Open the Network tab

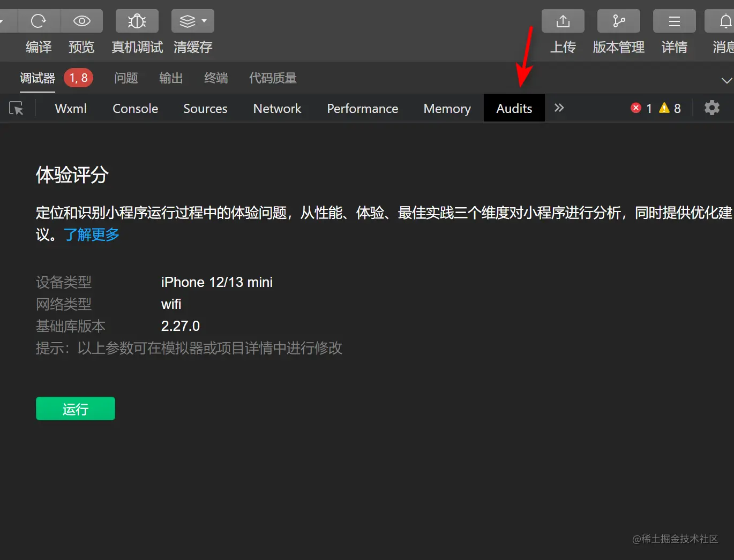pyautogui.click(x=277, y=108)
